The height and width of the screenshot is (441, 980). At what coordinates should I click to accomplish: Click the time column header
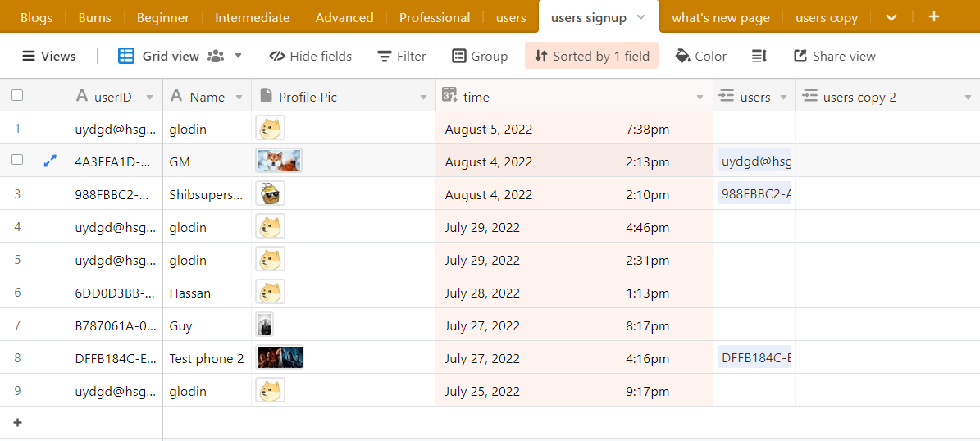click(x=574, y=96)
